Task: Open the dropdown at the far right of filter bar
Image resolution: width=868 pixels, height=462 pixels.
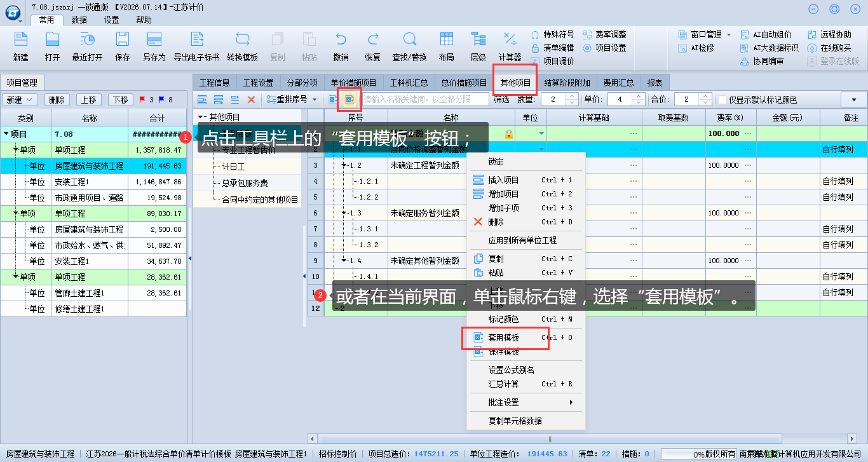Action: point(853,100)
